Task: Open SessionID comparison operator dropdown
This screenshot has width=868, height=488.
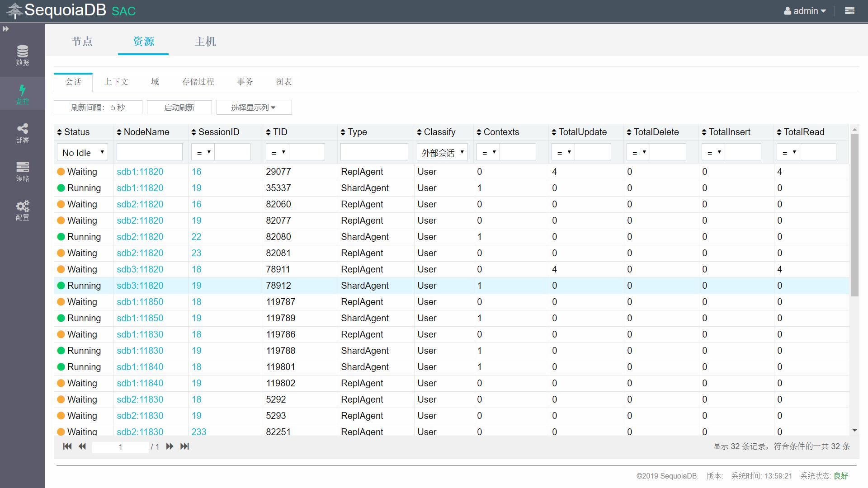Action: [x=203, y=152]
